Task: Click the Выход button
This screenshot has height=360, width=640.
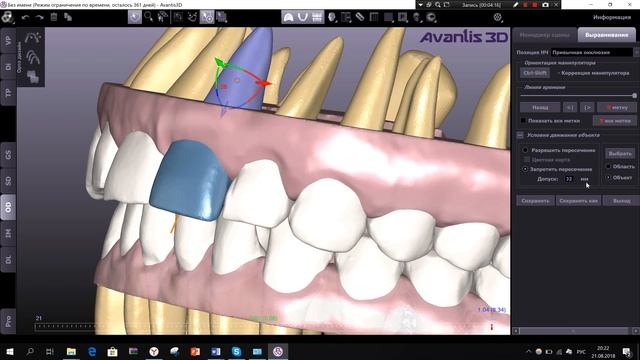Action: (x=621, y=201)
